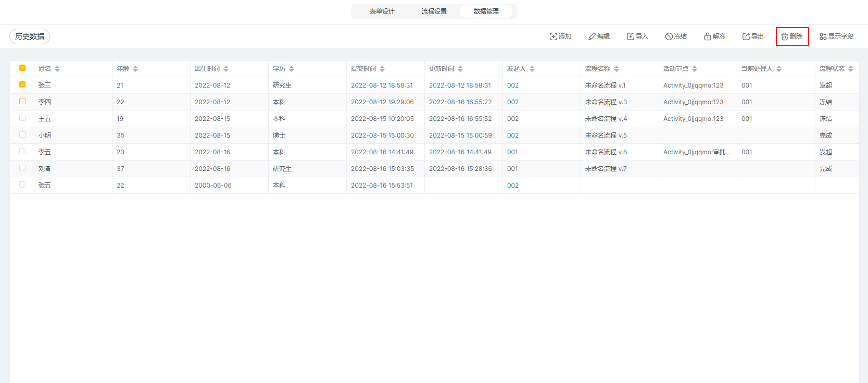868x383 pixels.
Task: Click the 王五 name cell
Action: (73, 119)
